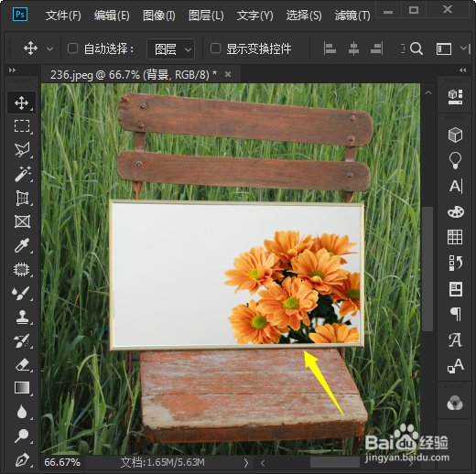
Task: Open the Character Styles panel icon
Action: (455, 365)
